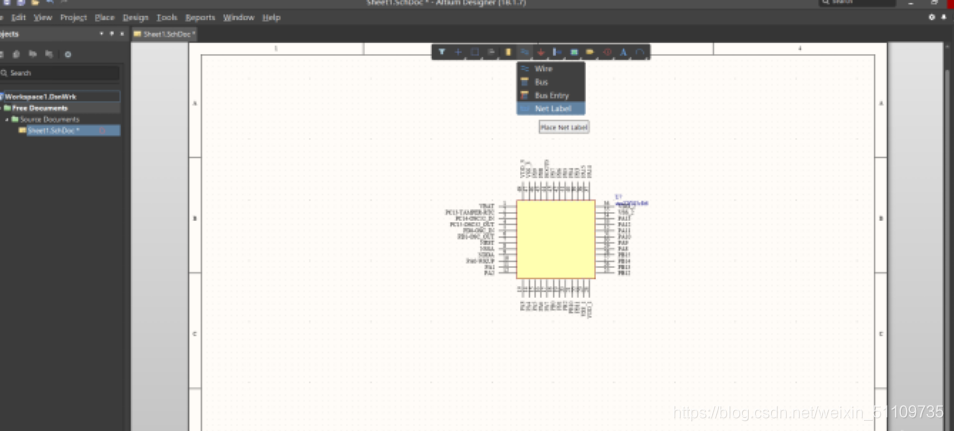Screen dimensions: 954x431
Task: Choose Net Label from the dropdown
Action: (551, 108)
